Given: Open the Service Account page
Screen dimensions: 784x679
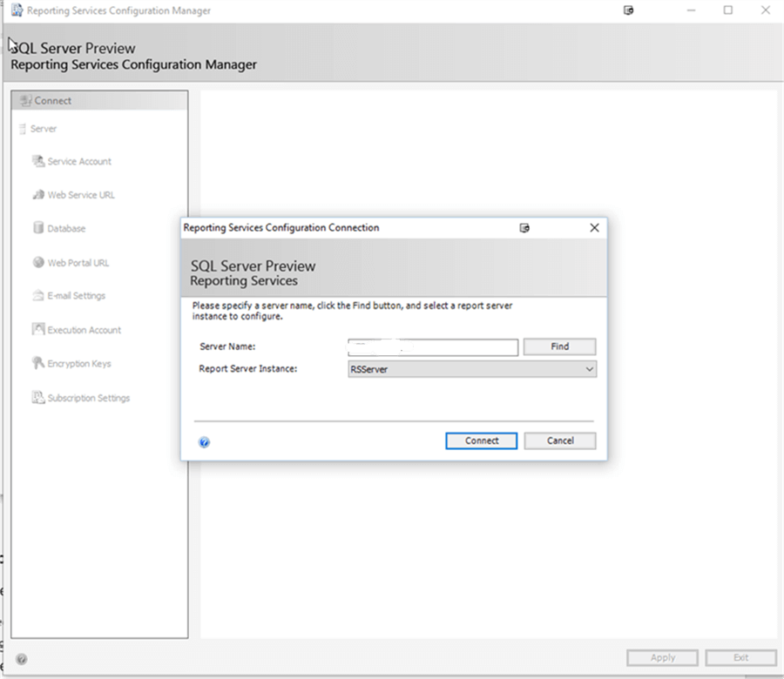Looking at the screenshot, I should point(79,161).
